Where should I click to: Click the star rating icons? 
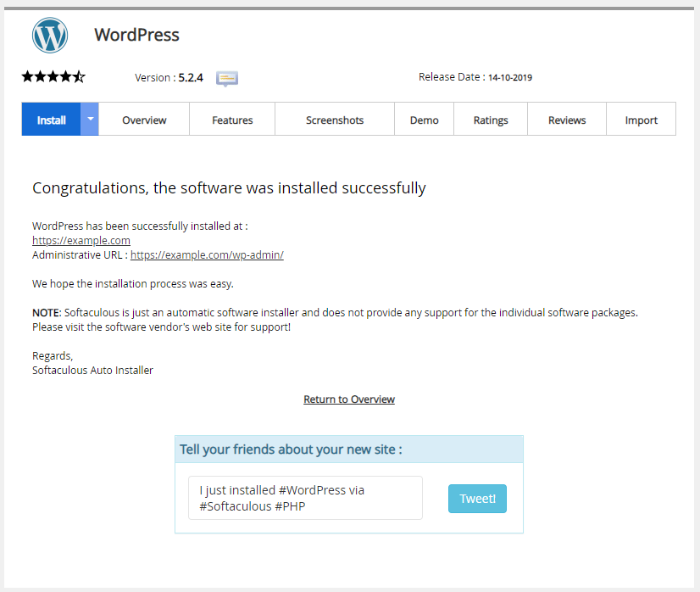(53, 77)
